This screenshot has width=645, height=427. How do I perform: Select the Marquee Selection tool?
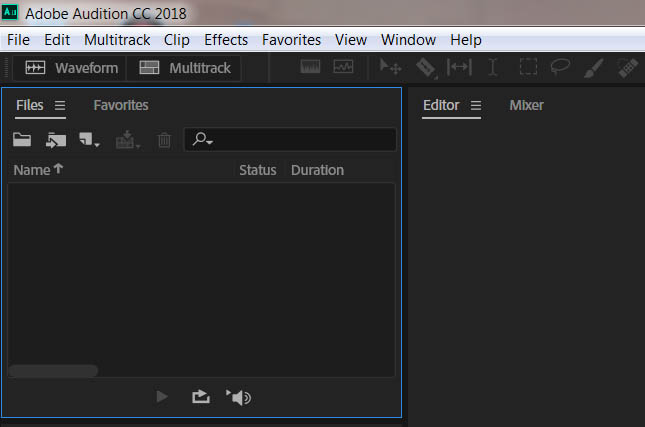coord(528,68)
